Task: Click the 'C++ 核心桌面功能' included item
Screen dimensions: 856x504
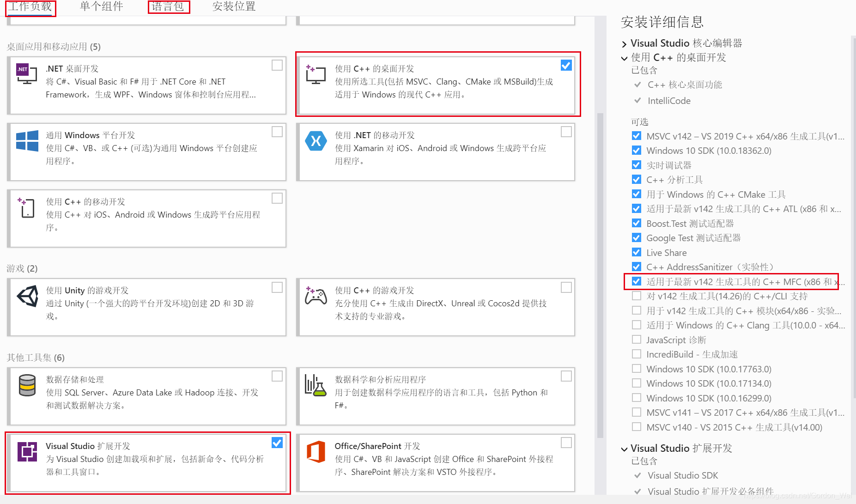Action: click(x=685, y=85)
